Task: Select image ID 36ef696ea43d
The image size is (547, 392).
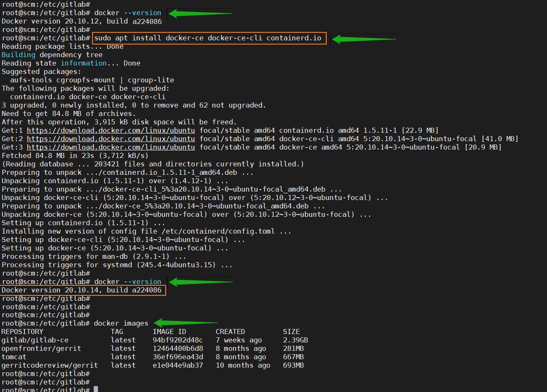Action: click(x=178, y=357)
